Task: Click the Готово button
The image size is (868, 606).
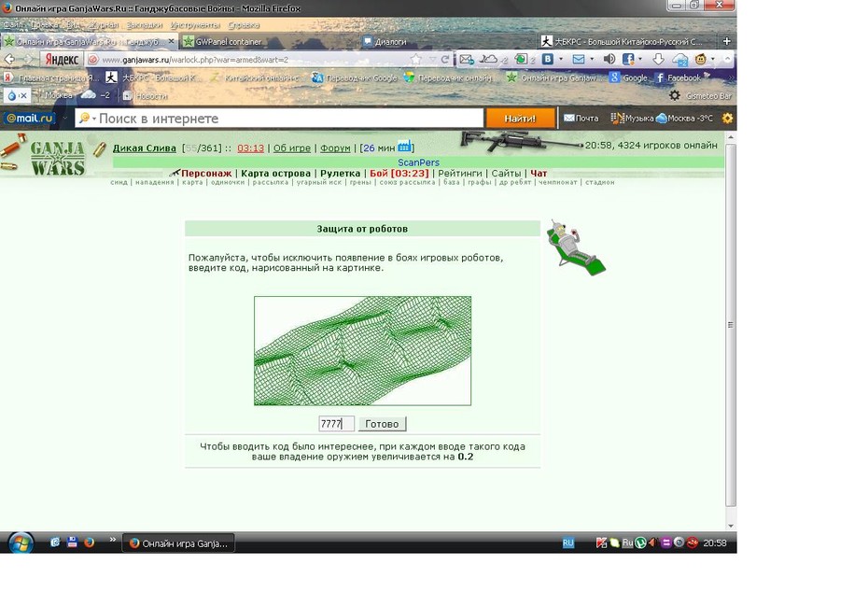Action: click(x=382, y=424)
